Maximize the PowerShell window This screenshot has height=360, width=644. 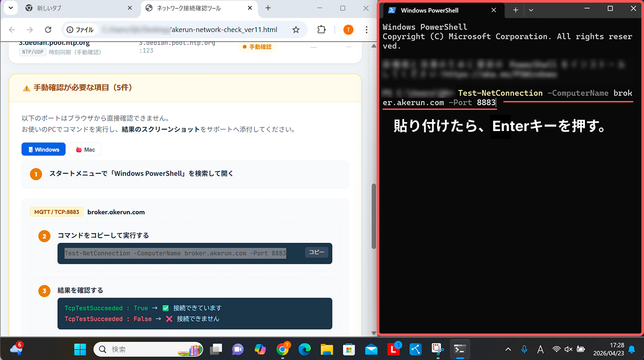[x=610, y=8]
